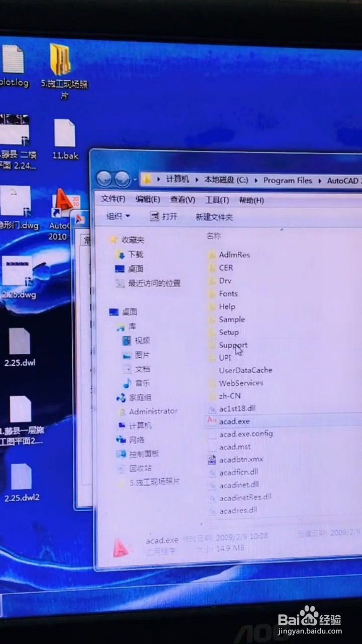Select 网络 in the navigation tree
The image size is (362, 644).
tap(130, 439)
